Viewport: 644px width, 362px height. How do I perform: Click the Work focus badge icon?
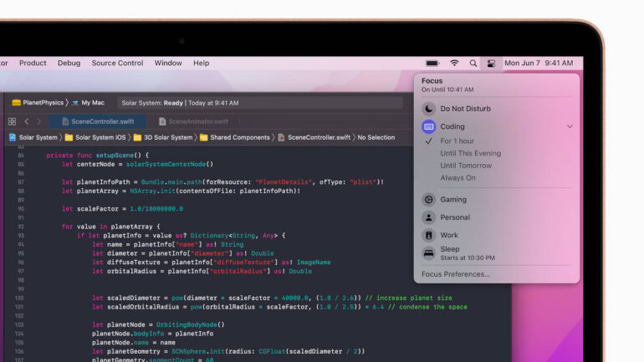click(428, 235)
